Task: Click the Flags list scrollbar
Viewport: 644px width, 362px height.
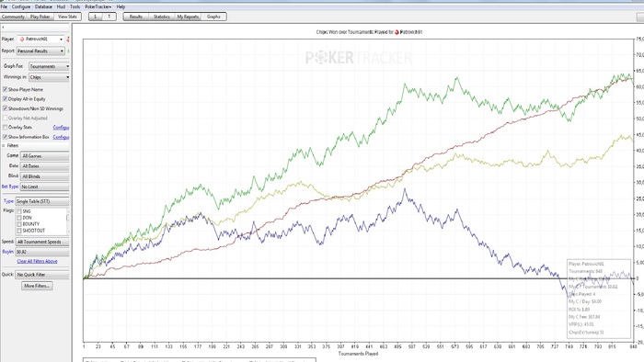Action: 68,221
